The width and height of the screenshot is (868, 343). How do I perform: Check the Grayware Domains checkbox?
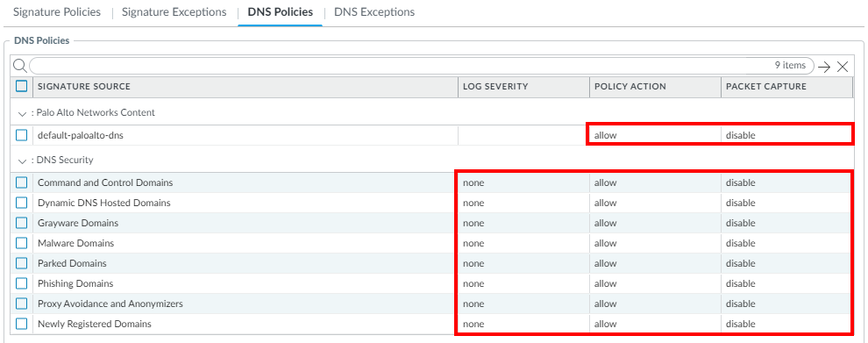(x=22, y=223)
